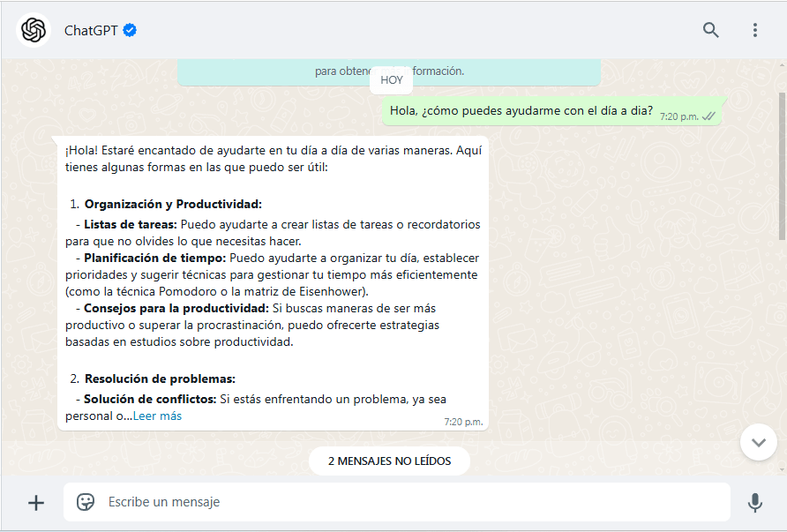The height and width of the screenshot is (532, 787).
Task: Click the "HOY" date chip
Action: pyautogui.click(x=392, y=79)
